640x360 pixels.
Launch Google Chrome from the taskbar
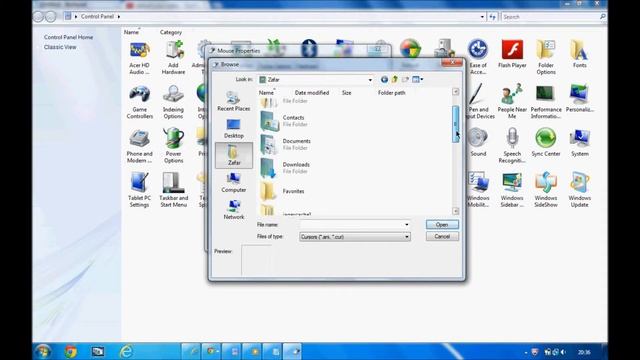[70, 351]
